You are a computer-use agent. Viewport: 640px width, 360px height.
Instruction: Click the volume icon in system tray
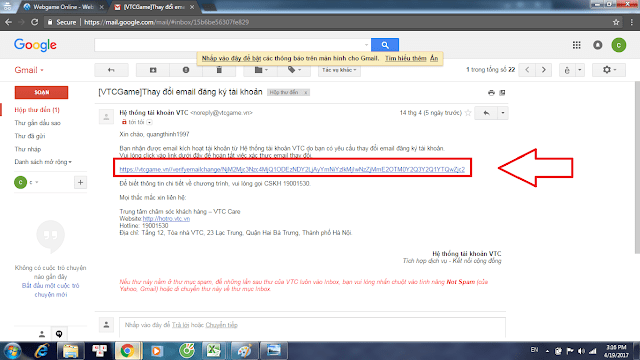pyautogui.click(x=581, y=351)
